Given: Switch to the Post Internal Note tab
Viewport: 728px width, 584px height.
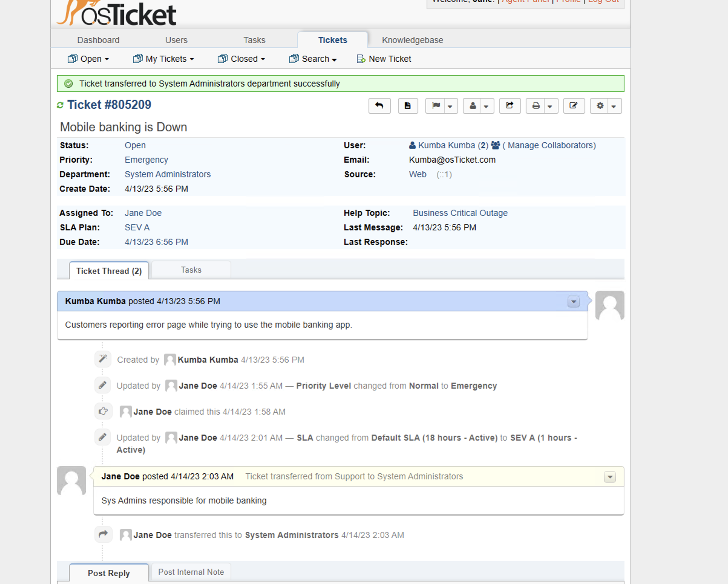Looking at the screenshot, I should (191, 572).
